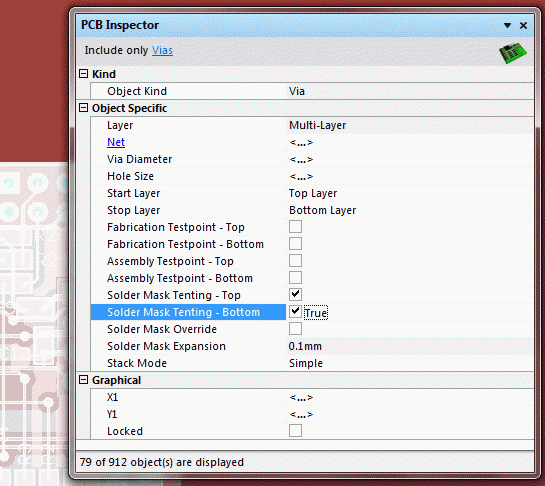Enable Assembly Testpoint - Bottom checkbox
The height and width of the screenshot is (486, 545).
click(x=295, y=278)
